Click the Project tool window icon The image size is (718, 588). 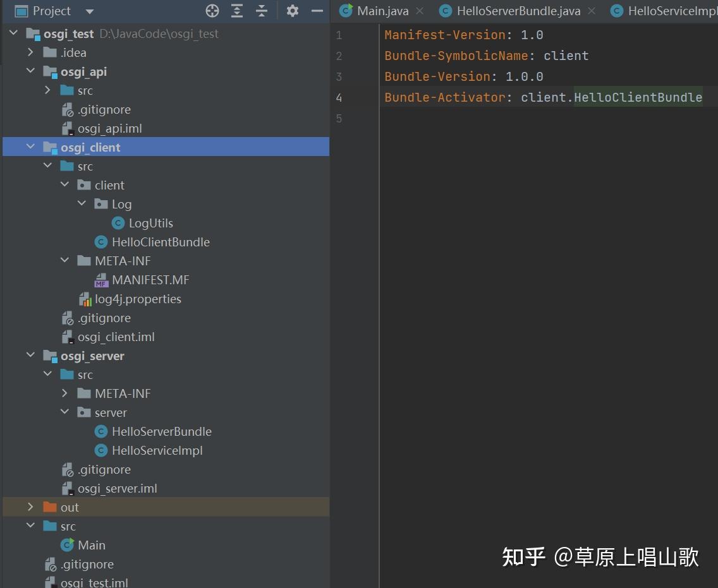point(21,11)
